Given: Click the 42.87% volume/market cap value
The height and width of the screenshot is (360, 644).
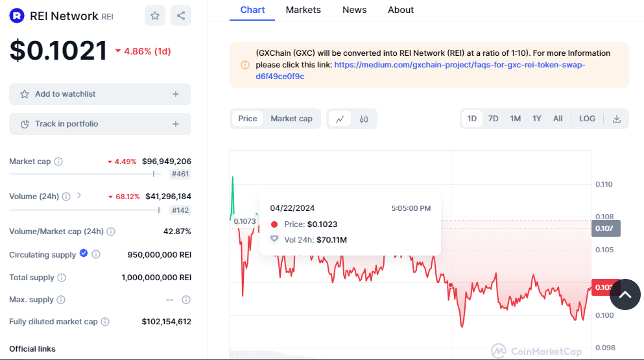Looking at the screenshot, I should coord(177,232).
